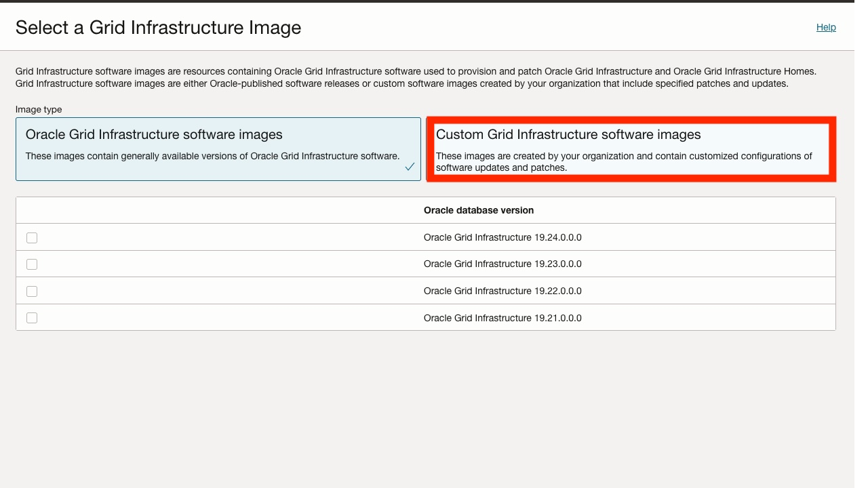Check the checkbox for Oracle Grid Infrastructure 19.24.0.0.0

pyautogui.click(x=31, y=237)
